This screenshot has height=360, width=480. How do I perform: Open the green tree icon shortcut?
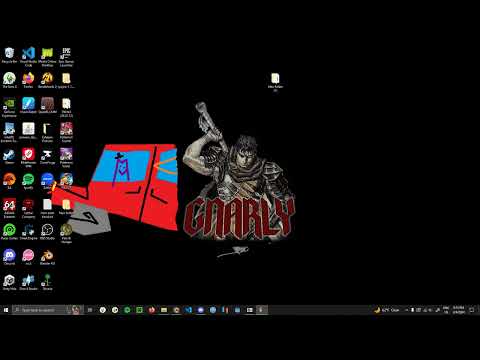47,283
